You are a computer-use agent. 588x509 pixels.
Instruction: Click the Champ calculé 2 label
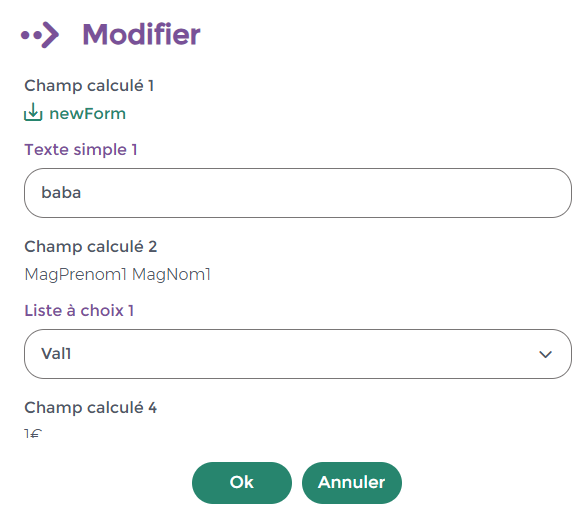coord(91,247)
